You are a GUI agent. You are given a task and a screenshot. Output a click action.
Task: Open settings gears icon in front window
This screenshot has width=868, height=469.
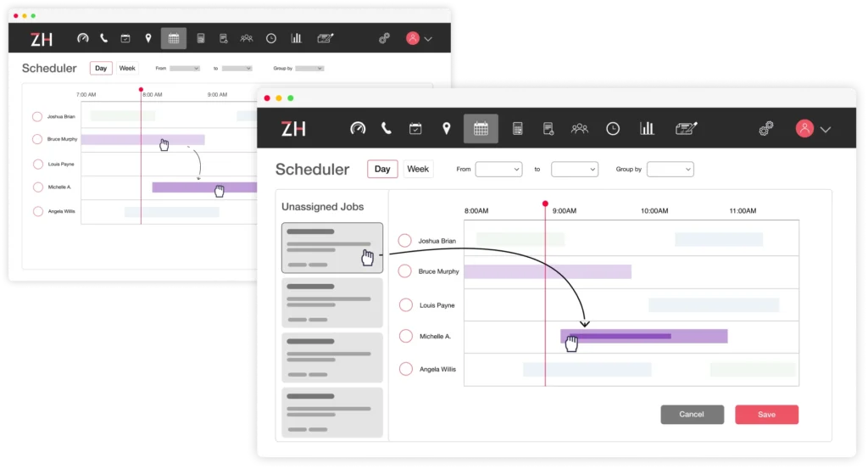point(766,129)
